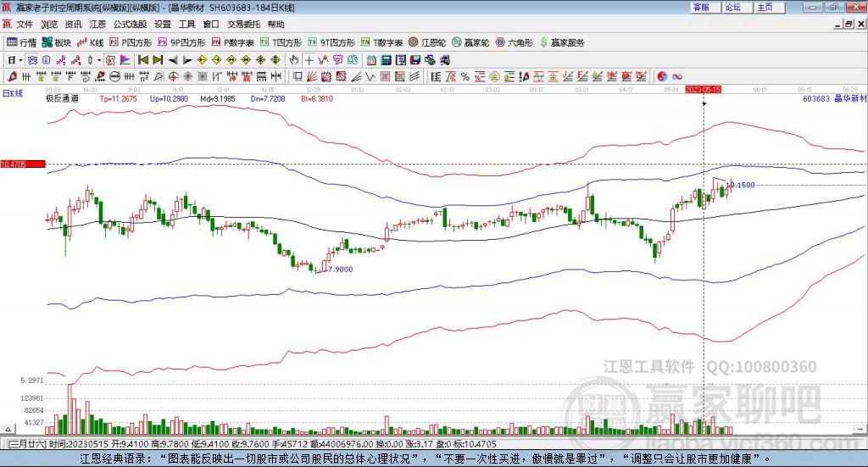This screenshot has height=467, width=868.
Task: Open the 窗口 menu
Action: pyautogui.click(x=211, y=25)
